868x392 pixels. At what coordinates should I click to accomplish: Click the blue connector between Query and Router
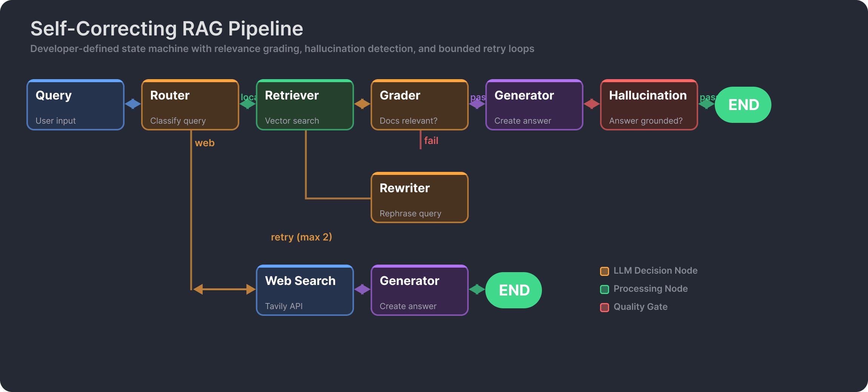(133, 104)
